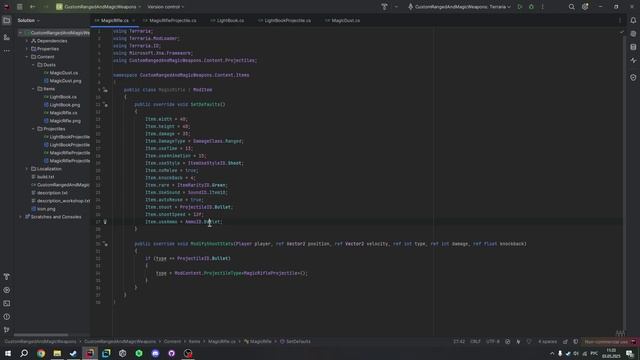640x360 pixels.
Task: Show more tool windows (three dots)
Action: click(7, 51)
